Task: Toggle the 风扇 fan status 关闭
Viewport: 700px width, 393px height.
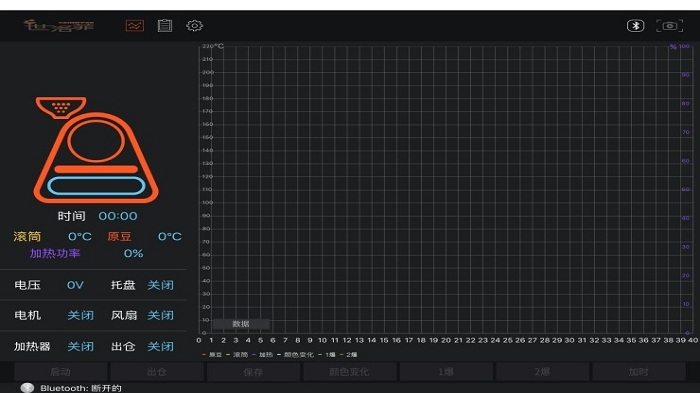Action: click(160, 315)
